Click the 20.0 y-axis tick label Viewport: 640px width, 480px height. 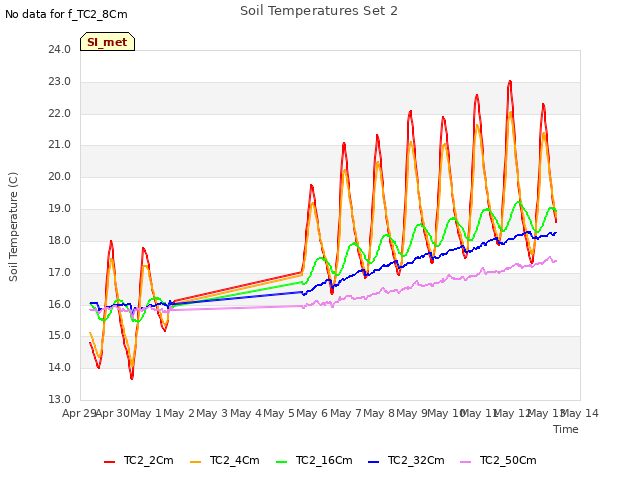(x=60, y=176)
